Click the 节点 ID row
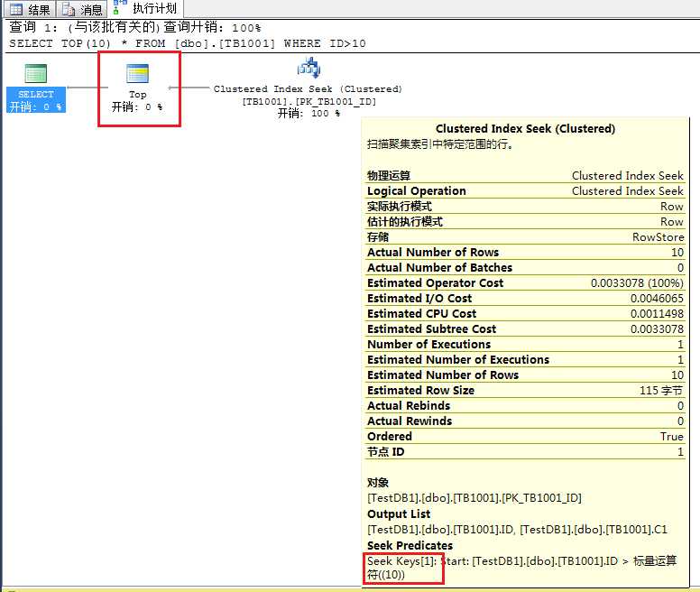This screenshot has height=592, width=700. pos(525,451)
